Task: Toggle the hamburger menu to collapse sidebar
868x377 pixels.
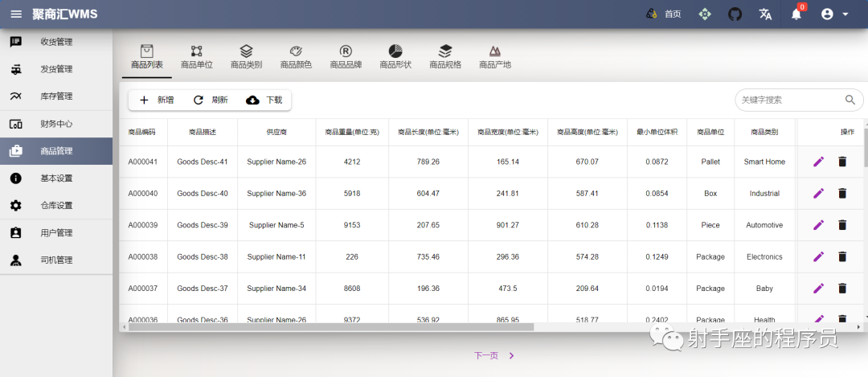Action: (x=17, y=14)
